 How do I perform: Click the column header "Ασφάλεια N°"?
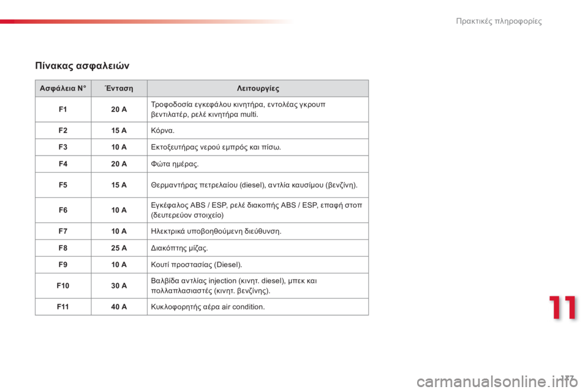(x=63, y=89)
